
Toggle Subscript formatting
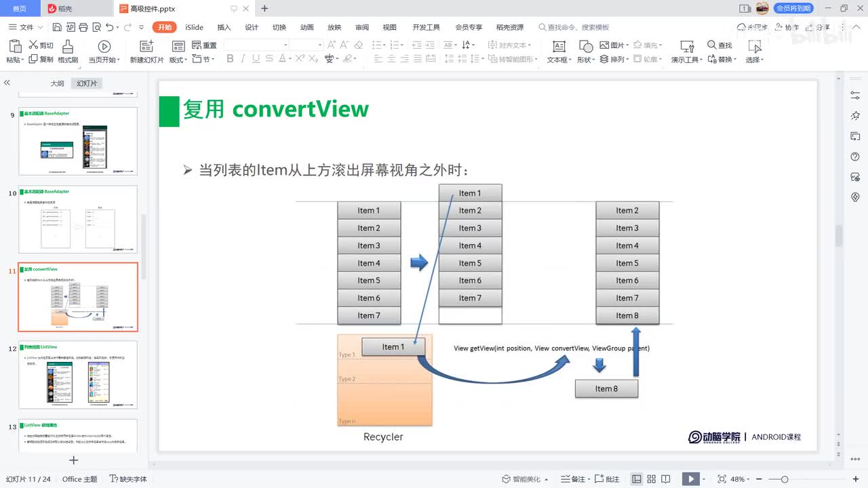[x=313, y=59]
